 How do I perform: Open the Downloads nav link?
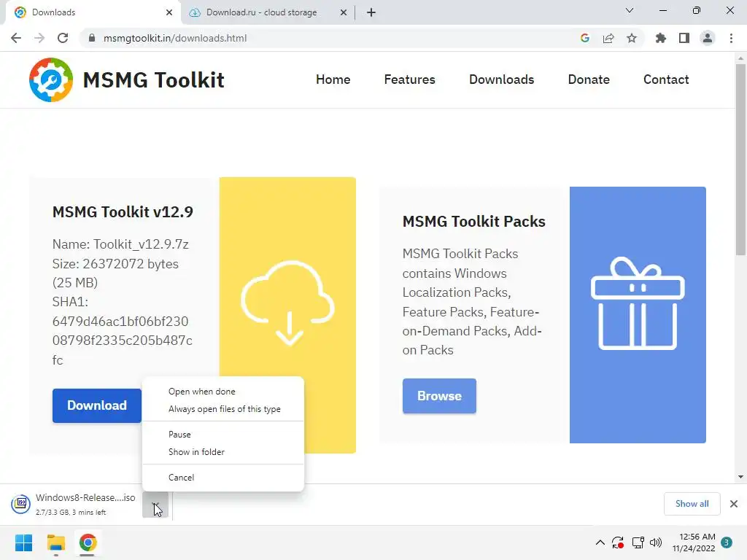tap(502, 79)
